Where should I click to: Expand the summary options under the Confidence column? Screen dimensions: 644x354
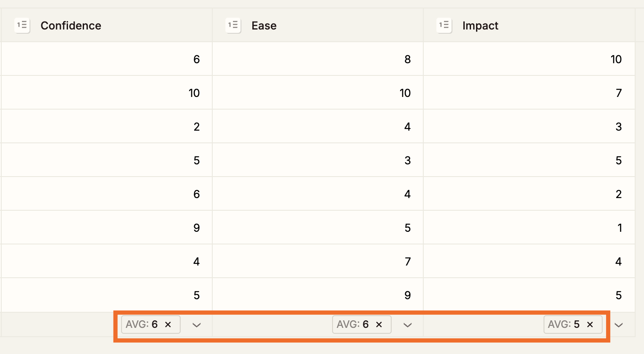coord(196,324)
